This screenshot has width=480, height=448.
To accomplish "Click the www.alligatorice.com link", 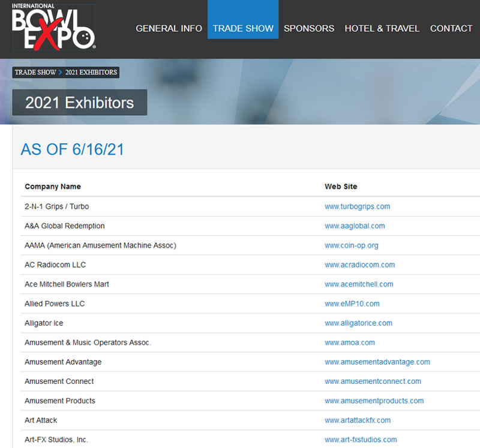I will pos(358,323).
